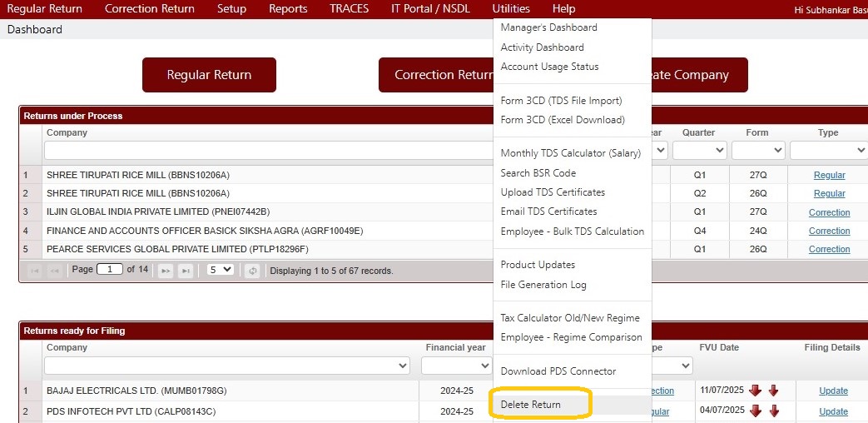Choose Search BSR Code menu entry
The height and width of the screenshot is (423, 868).
click(x=538, y=173)
